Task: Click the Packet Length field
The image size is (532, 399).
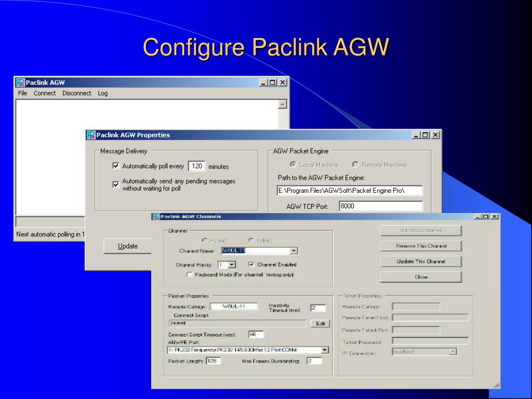Action: click(x=214, y=361)
